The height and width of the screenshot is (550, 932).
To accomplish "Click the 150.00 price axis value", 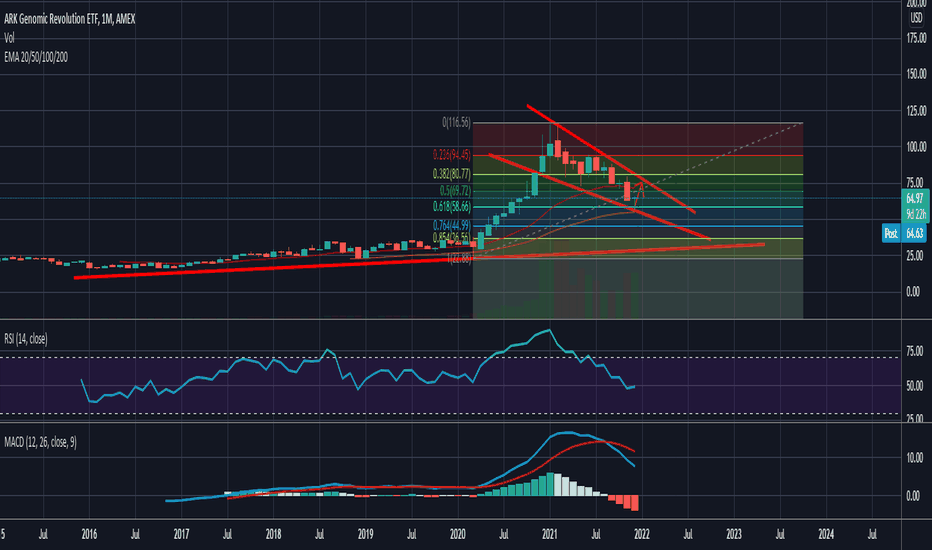I will [916, 74].
